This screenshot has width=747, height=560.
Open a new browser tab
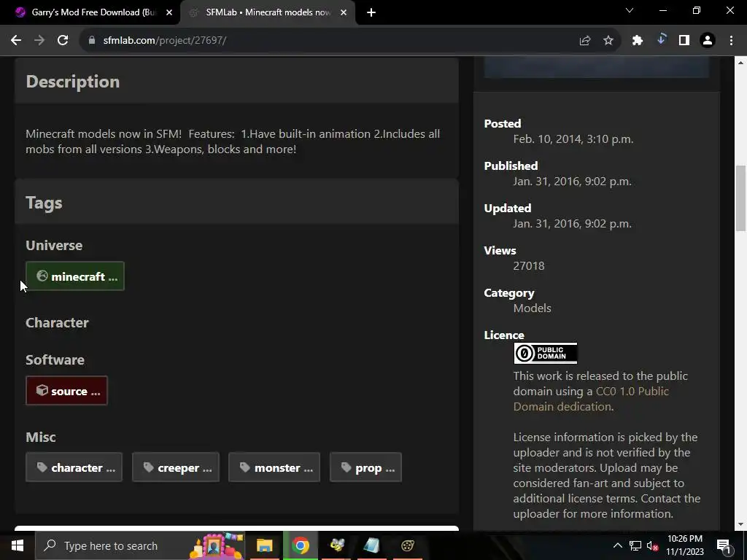point(371,12)
